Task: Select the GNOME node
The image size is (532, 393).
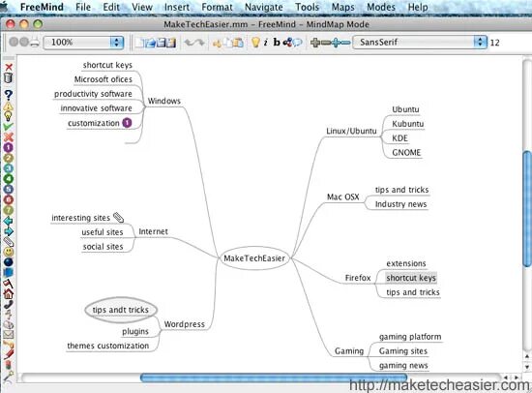Action: (406, 153)
